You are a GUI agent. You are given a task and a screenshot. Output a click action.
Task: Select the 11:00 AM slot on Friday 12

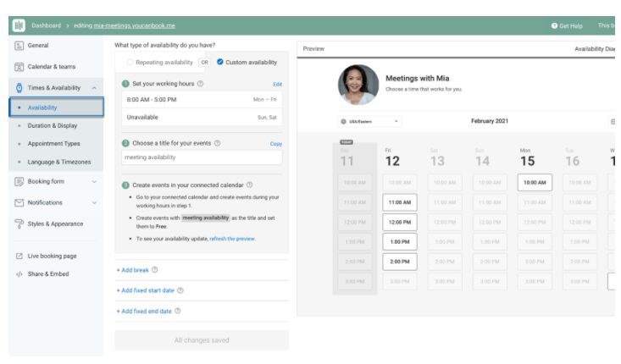399,203
